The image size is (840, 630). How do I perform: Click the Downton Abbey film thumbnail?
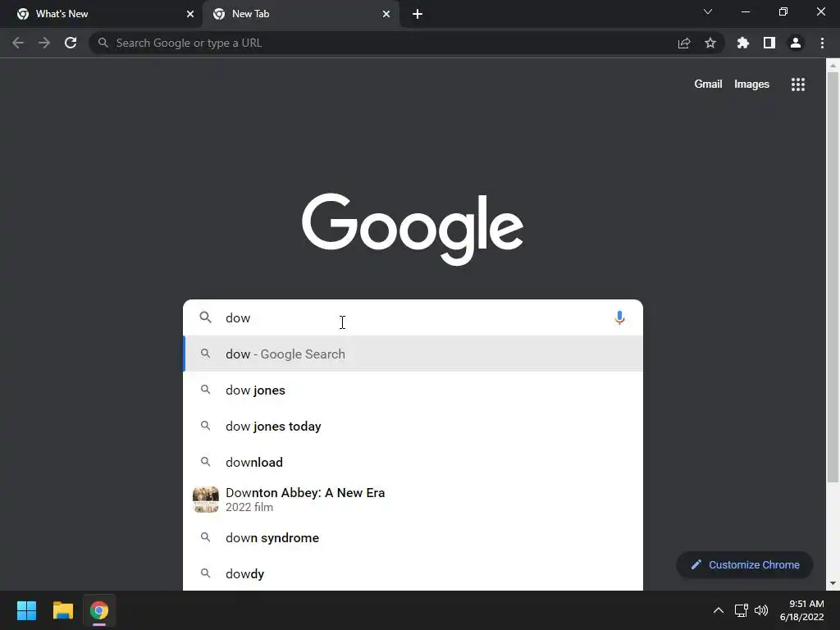(x=206, y=500)
